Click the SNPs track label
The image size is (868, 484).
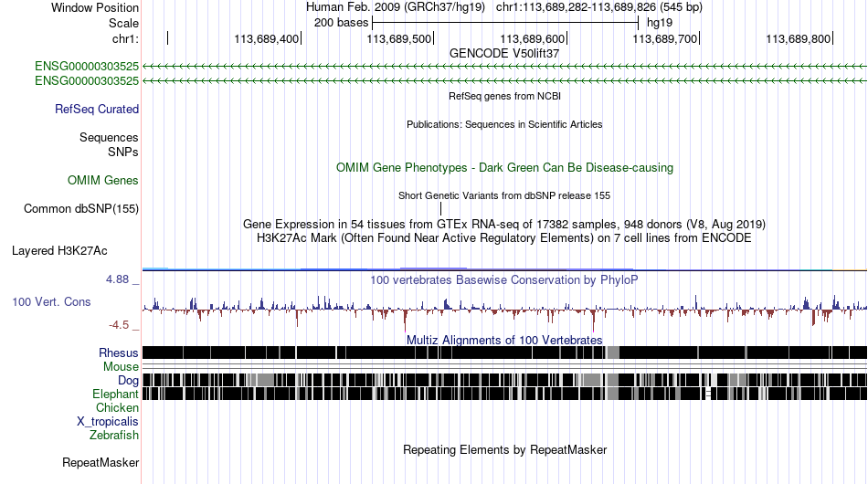click(123, 152)
